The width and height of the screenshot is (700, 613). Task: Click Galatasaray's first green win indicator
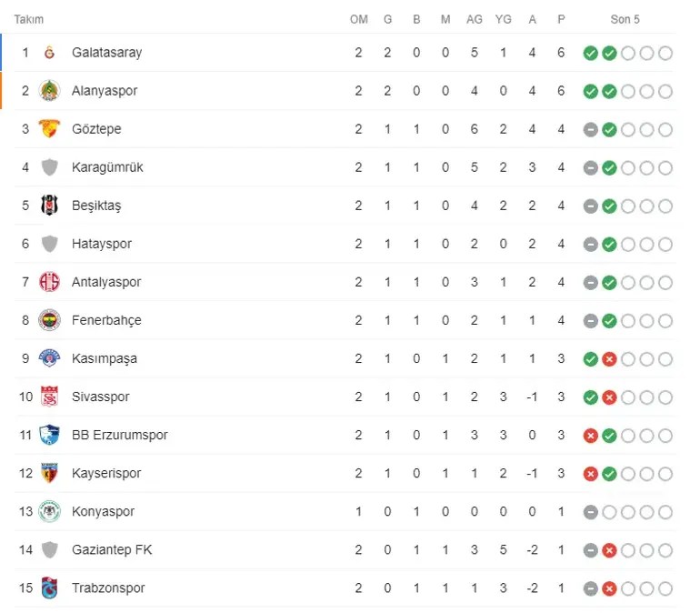pos(590,53)
